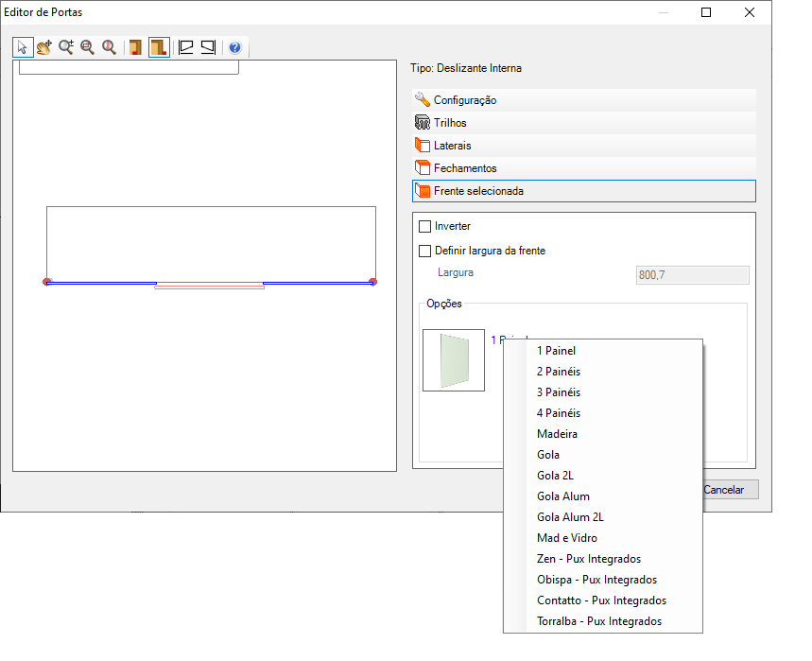
Task: Click the pink selected front in drawing
Action: pyautogui.click(x=210, y=287)
